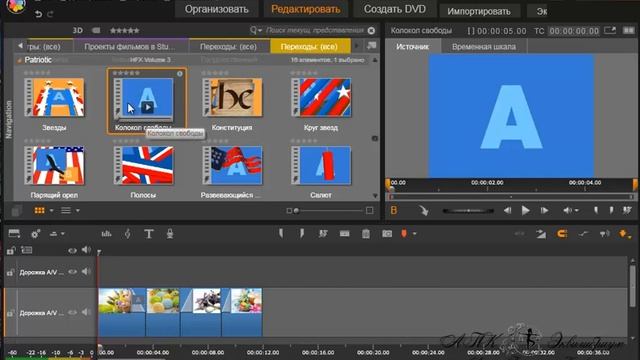The image size is (640, 360).
Task: Open timeline settings gear
Action: (36, 234)
